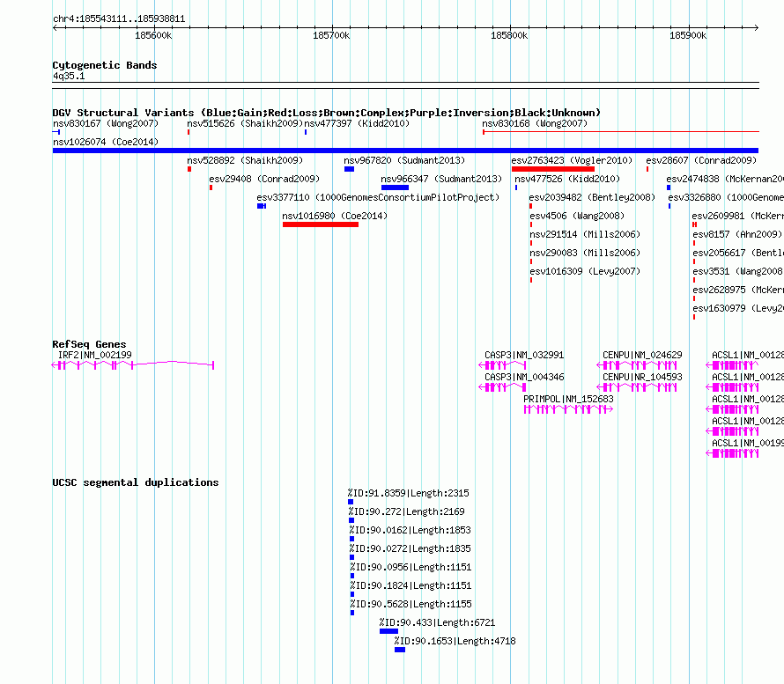
Task: Open the nsv515626 (Shaikh2009) label
Action: (x=245, y=123)
